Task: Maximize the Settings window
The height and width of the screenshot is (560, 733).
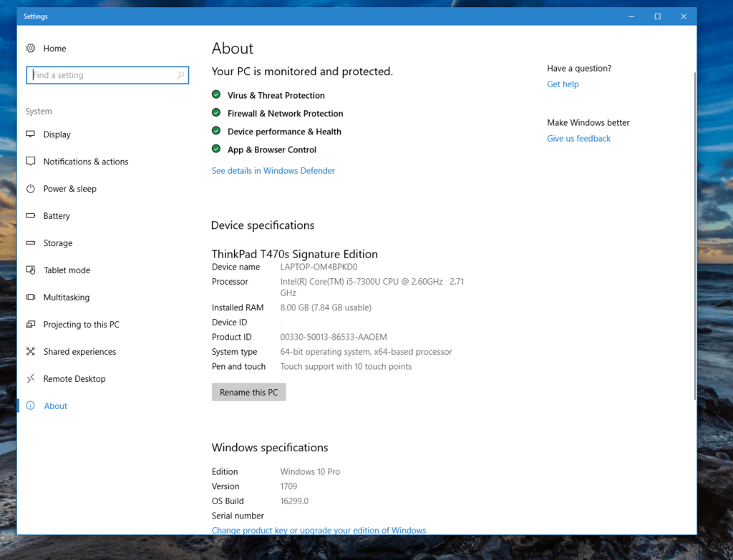Action: (x=658, y=16)
